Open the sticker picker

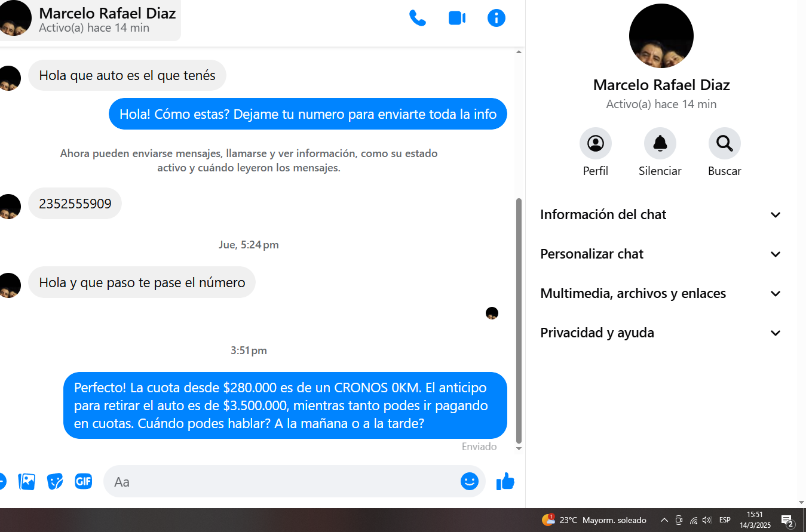pos(55,481)
